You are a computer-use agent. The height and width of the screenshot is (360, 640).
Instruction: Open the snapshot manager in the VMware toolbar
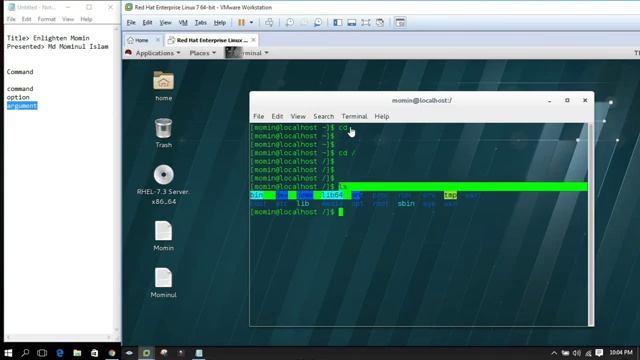pyautogui.click(x=318, y=22)
